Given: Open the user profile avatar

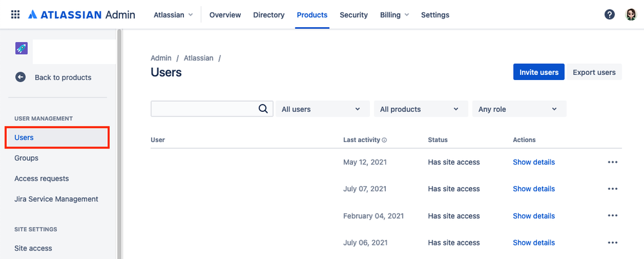Looking at the screenshot, I should coord(631,15).
